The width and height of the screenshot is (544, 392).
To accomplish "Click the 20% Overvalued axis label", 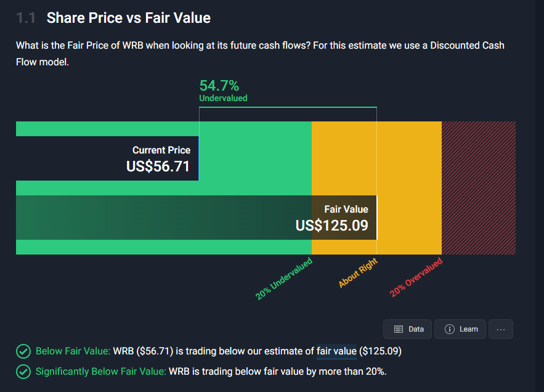I will click(416, 277).
